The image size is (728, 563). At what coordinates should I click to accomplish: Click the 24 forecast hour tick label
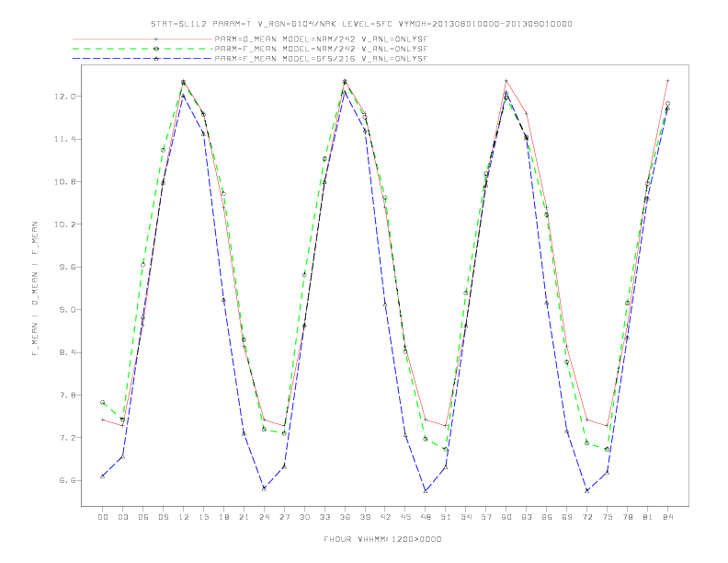264,517
